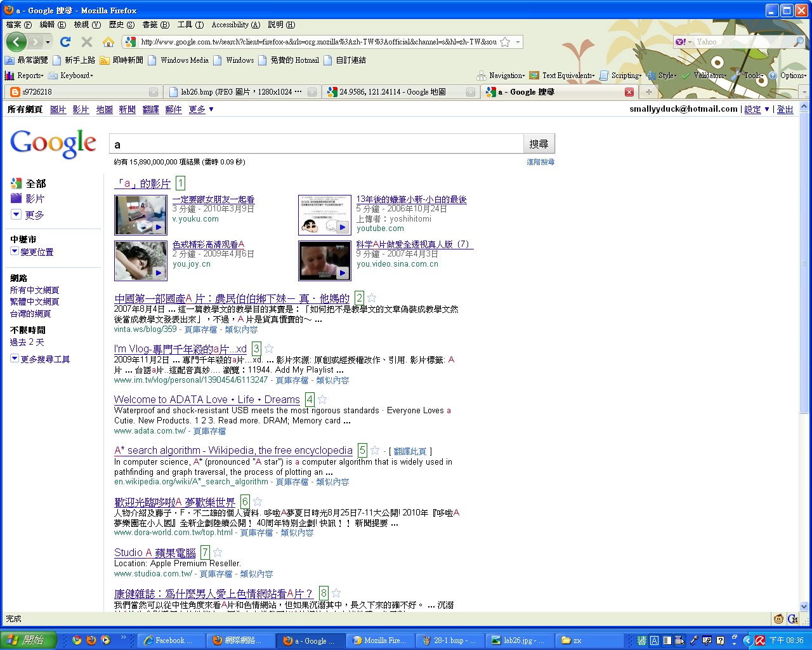Open the 即時新聞 RSS bookmark
The width and height of the screenshot is (812, 650).
pos(121,60)
